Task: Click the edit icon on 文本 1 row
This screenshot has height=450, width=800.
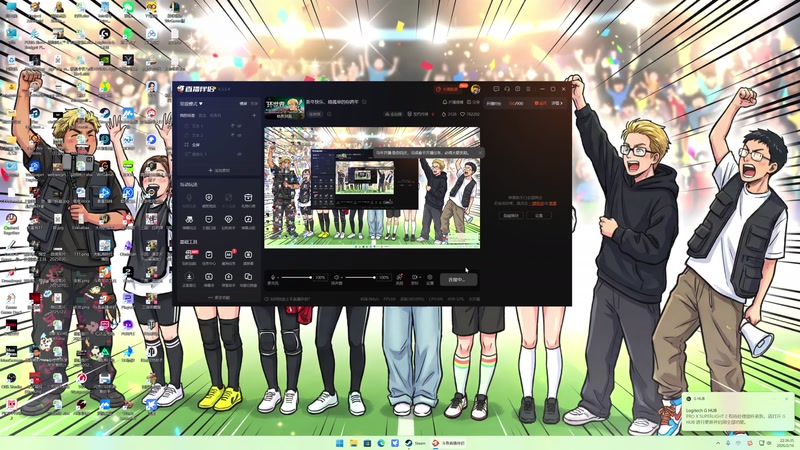Action: (233, 126)
